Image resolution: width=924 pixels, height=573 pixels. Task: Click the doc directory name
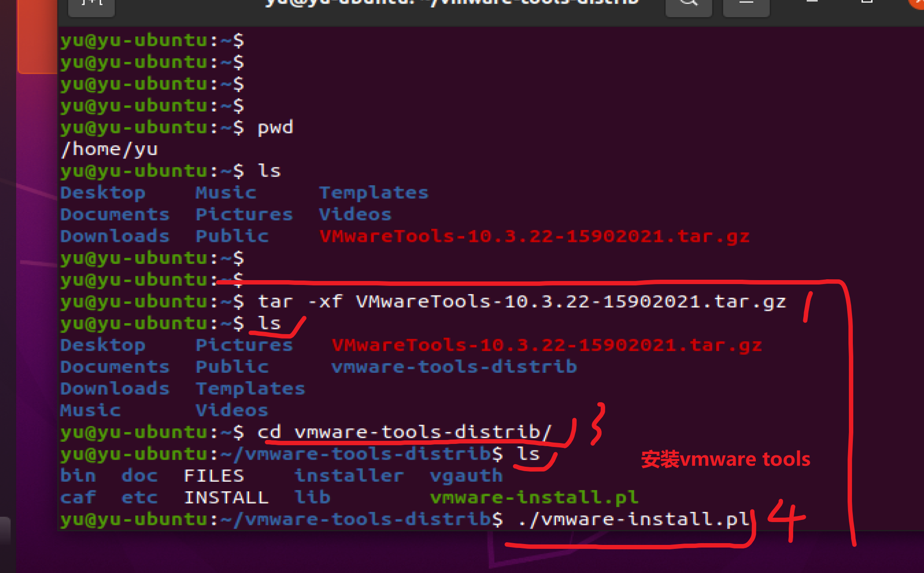coord(139,476)
